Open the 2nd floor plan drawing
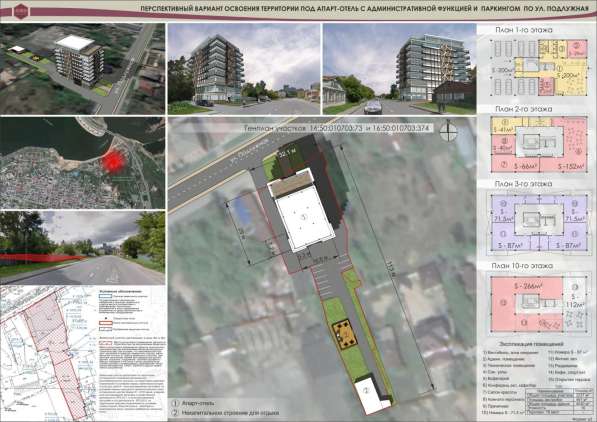This screenshot has width=597, height=422. tap(539, 144)
